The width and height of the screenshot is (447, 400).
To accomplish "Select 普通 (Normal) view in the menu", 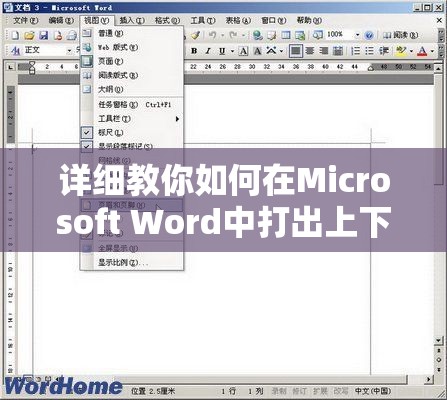I will coord(132,33).
